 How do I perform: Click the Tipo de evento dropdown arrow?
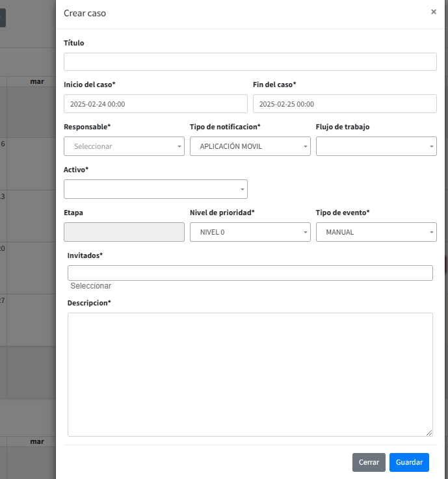click(x=432, y=233)
